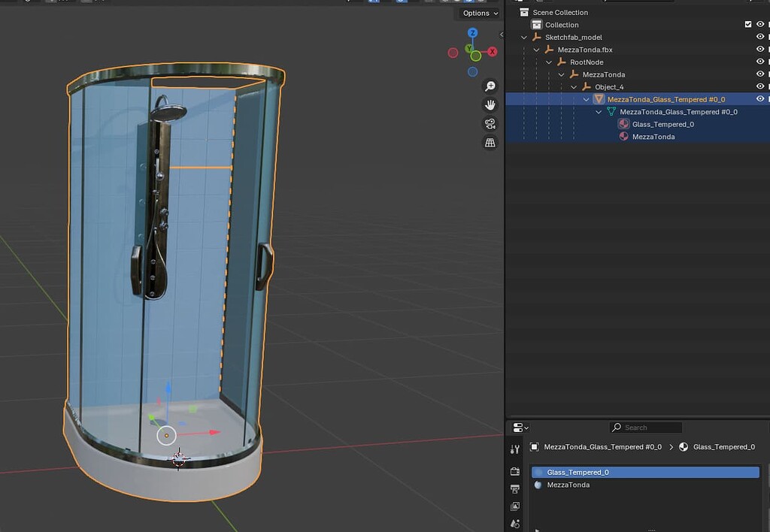The height and width of the screenshot is (532, 770).
Task: Enable viewport perspective toggle grid icon
Action: pyautogui.click(x=490, y=142)
